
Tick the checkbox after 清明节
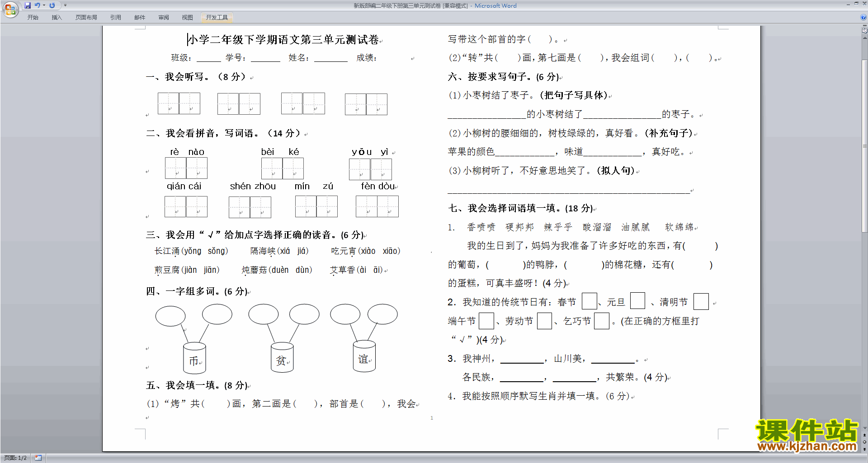coord(701,301)
